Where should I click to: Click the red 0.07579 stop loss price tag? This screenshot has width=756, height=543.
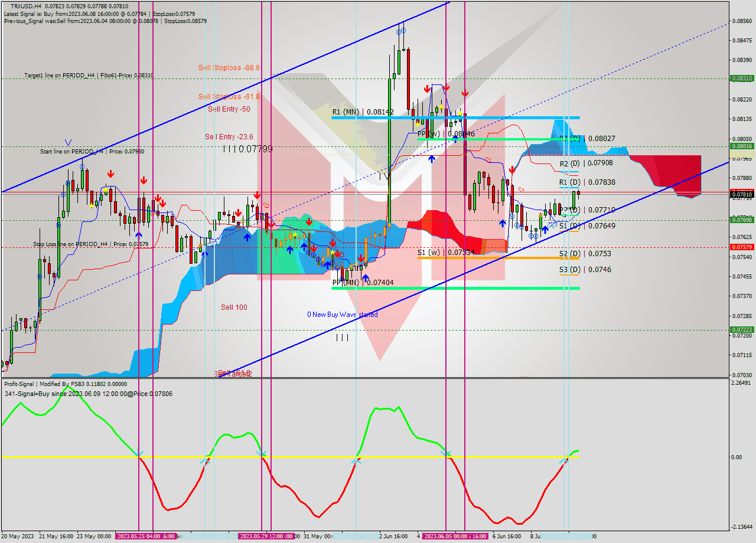pos(742,247)
